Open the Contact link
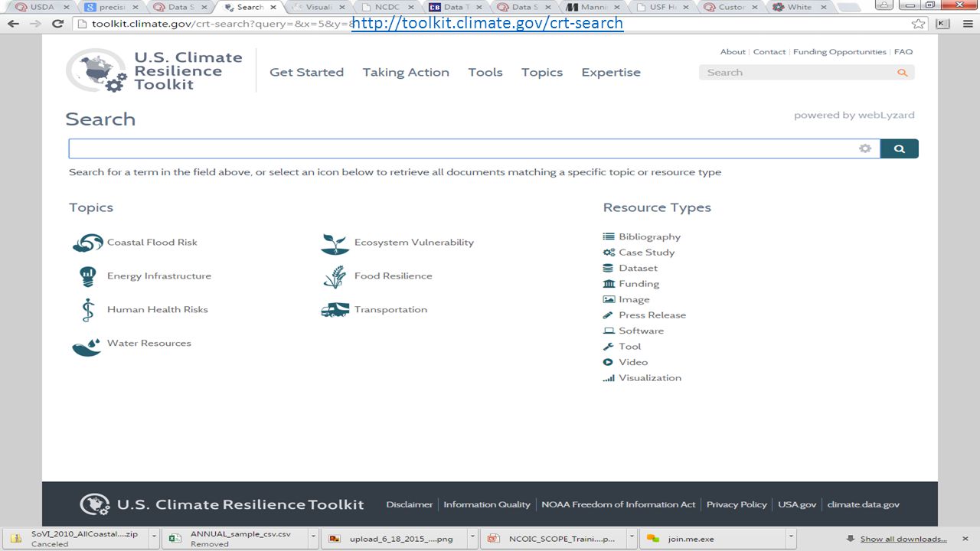 coord(769,52)
